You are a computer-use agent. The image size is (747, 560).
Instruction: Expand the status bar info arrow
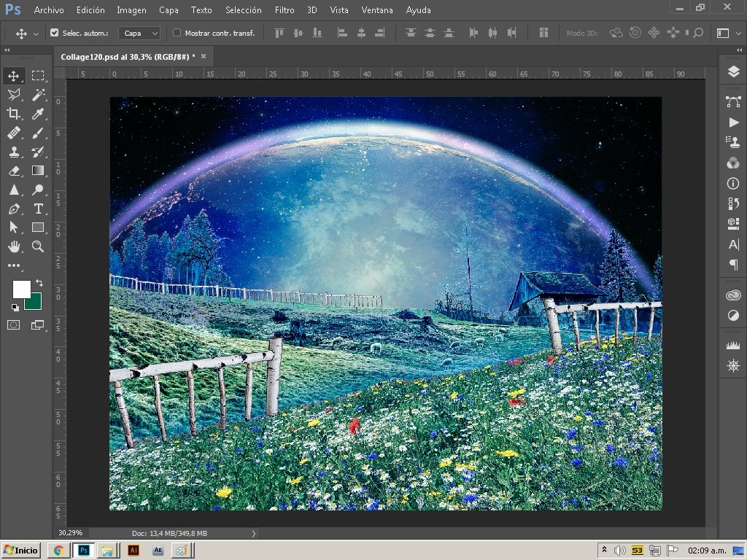253,533
